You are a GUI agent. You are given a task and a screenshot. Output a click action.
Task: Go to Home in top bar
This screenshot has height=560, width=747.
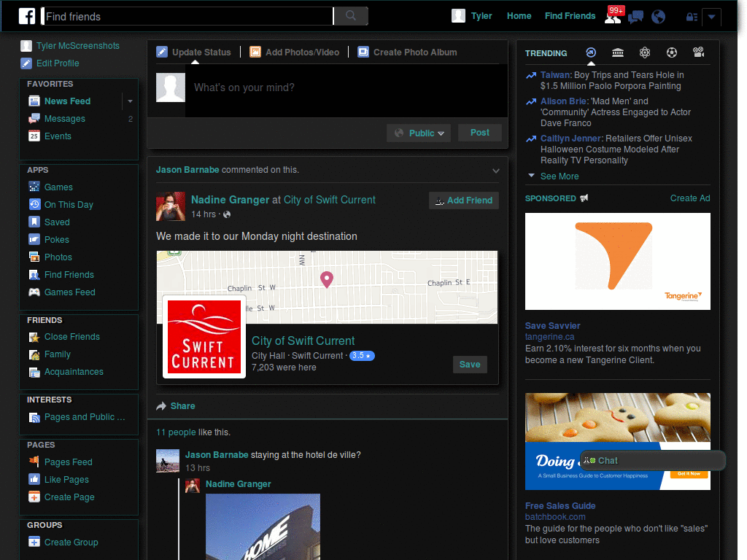click(519, 16)
